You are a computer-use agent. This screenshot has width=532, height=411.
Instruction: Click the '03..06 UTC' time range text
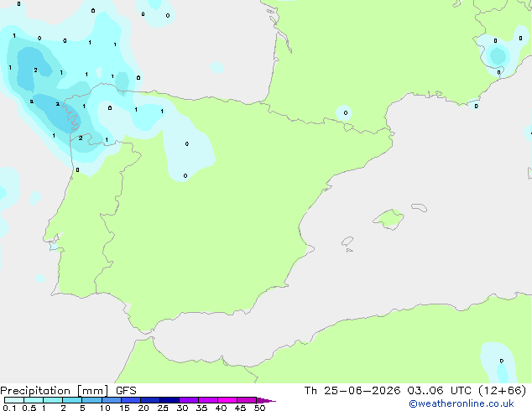(x=440, y=391)
